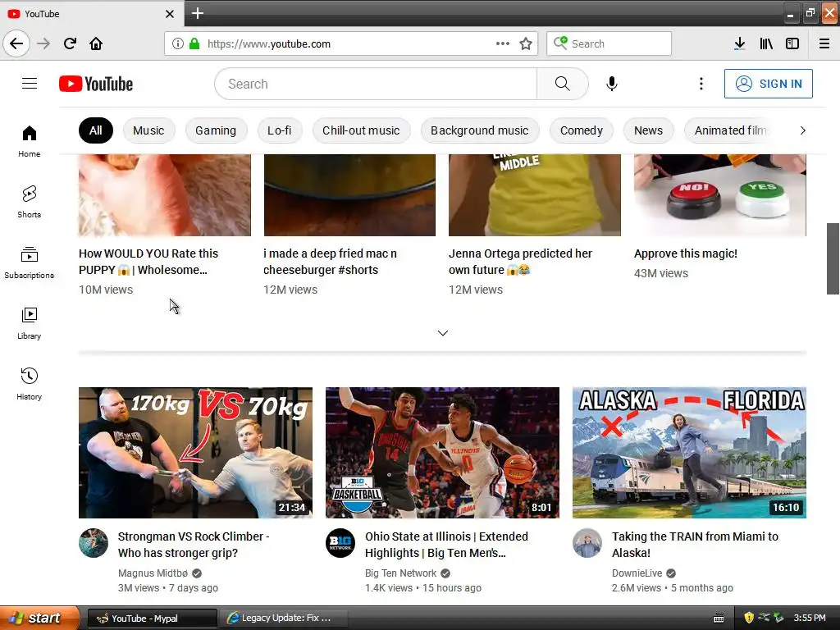840x630 pixels.
Task: Click the page vertical scrollbar thumb
Action: (x=833, y=258)
